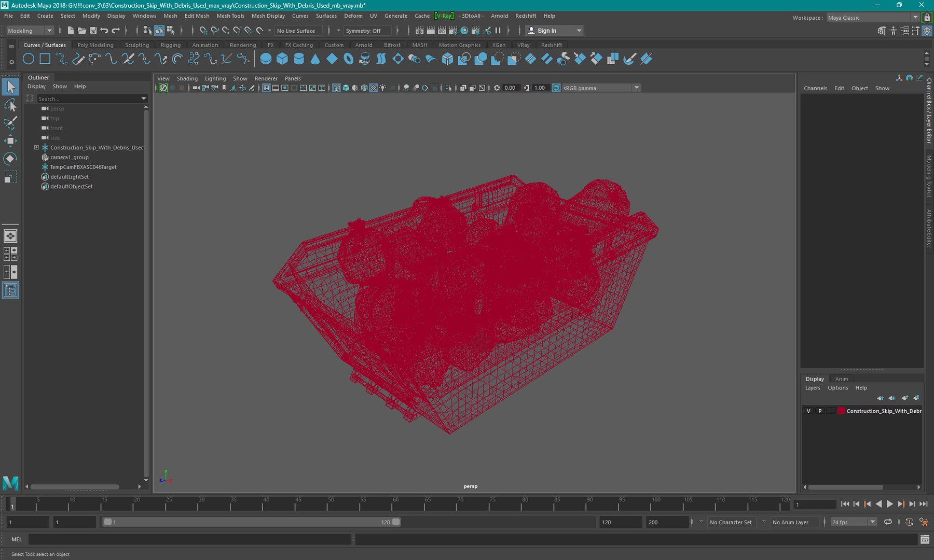Viewport: 934px width, 560px height.
Task: Open the viewport Shading menu
Action: coord(187,79)
